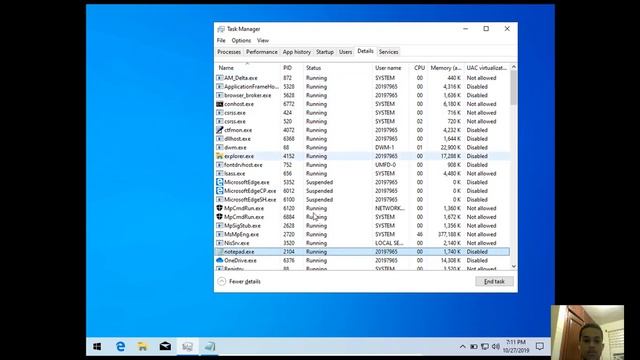Click the 377,188 K memory value of MsMpEng.exe
640x360 pixels.
point(449,234)
